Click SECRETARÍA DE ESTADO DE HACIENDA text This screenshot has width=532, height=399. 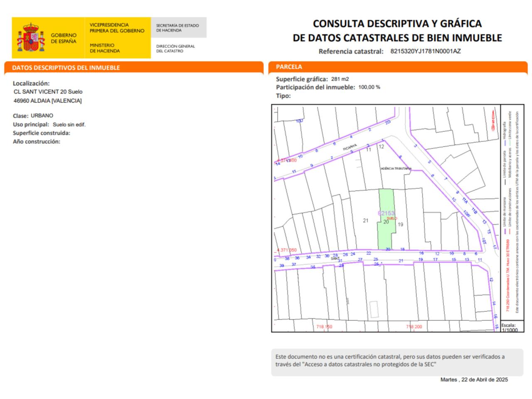[177, 28]
